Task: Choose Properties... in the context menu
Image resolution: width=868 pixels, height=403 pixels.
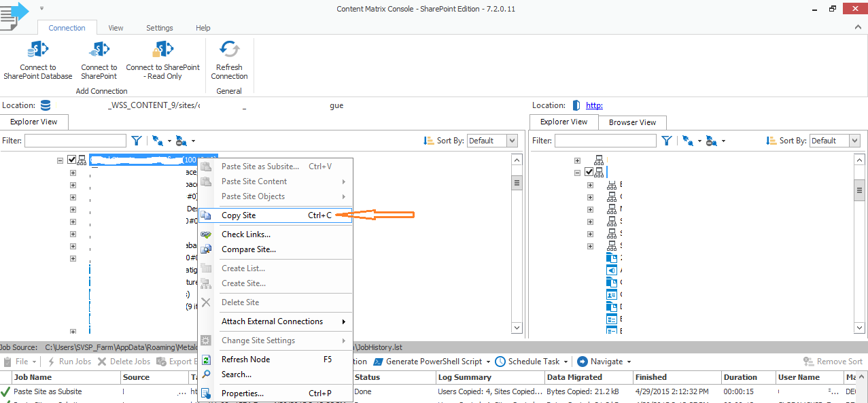Action: [x=275, y=393]
